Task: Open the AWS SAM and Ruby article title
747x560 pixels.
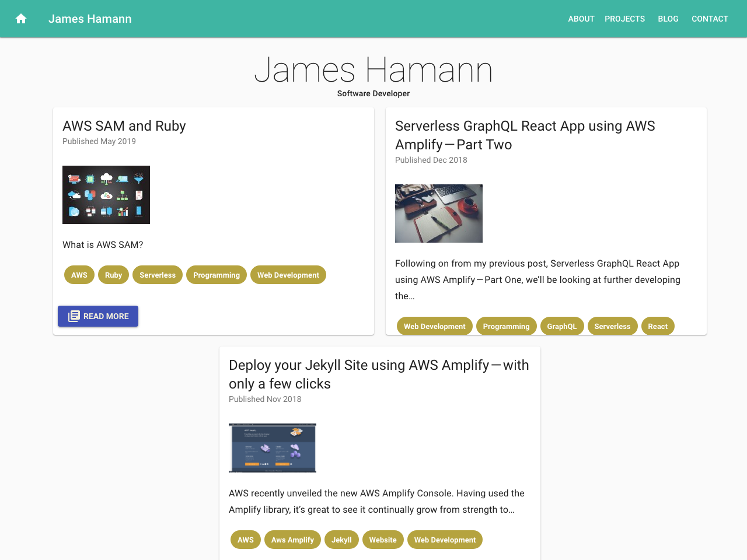Action: tap(124, 126)
